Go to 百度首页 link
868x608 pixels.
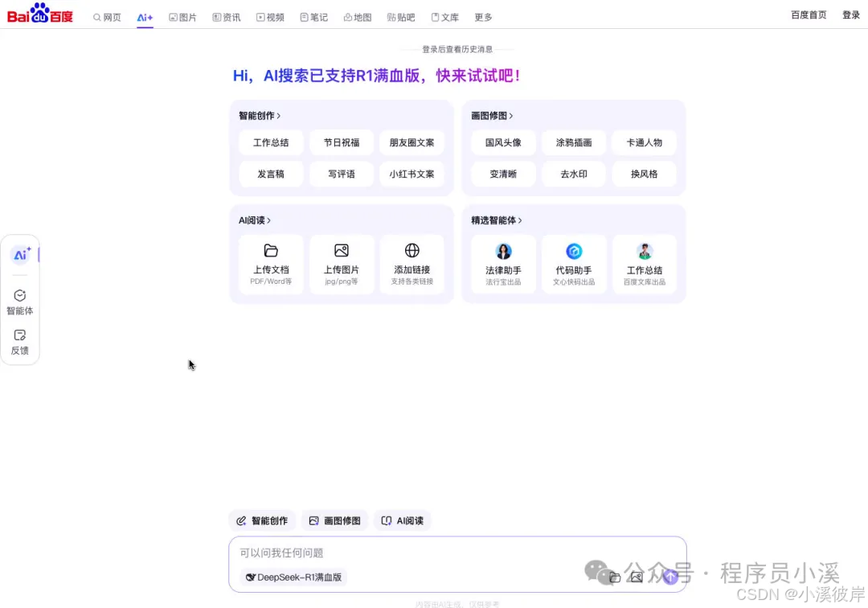pos(809,15)
